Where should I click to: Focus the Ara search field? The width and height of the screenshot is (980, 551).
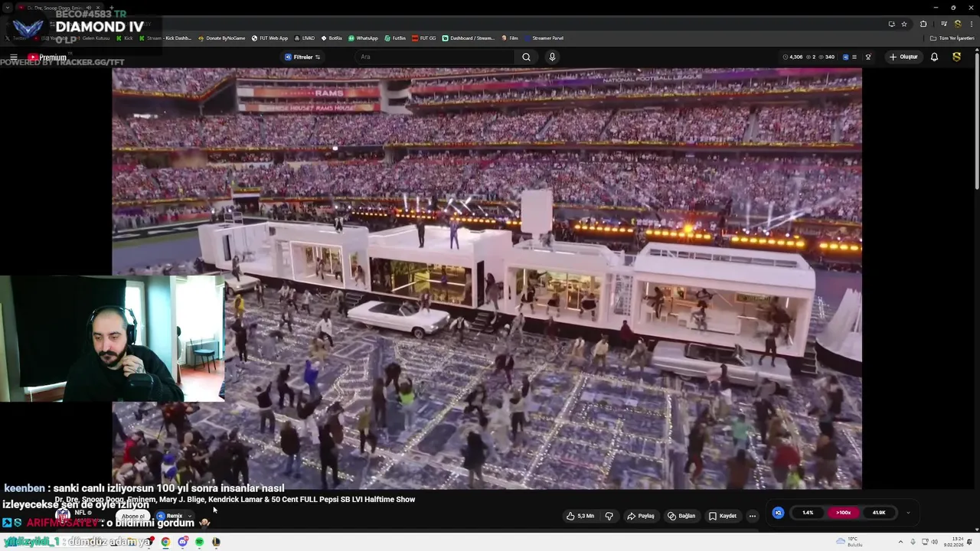435,57
